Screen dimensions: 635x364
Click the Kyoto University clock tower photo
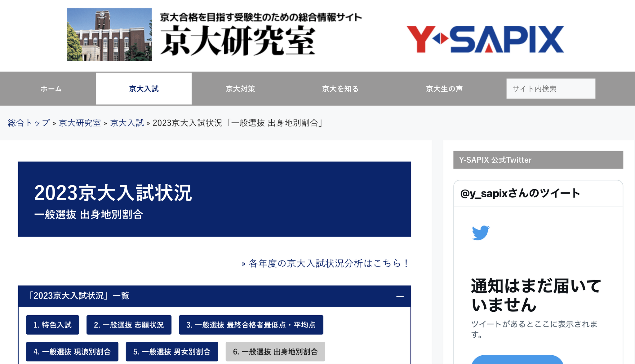(x=109, y=34)
